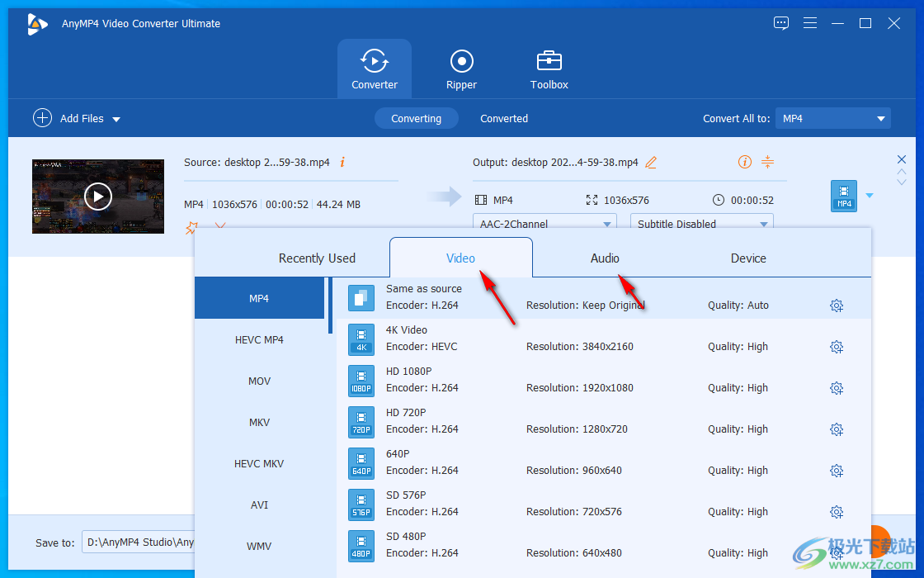
Task: Choose HEVC MKV in the format list
Action: [x=259, y=463]
